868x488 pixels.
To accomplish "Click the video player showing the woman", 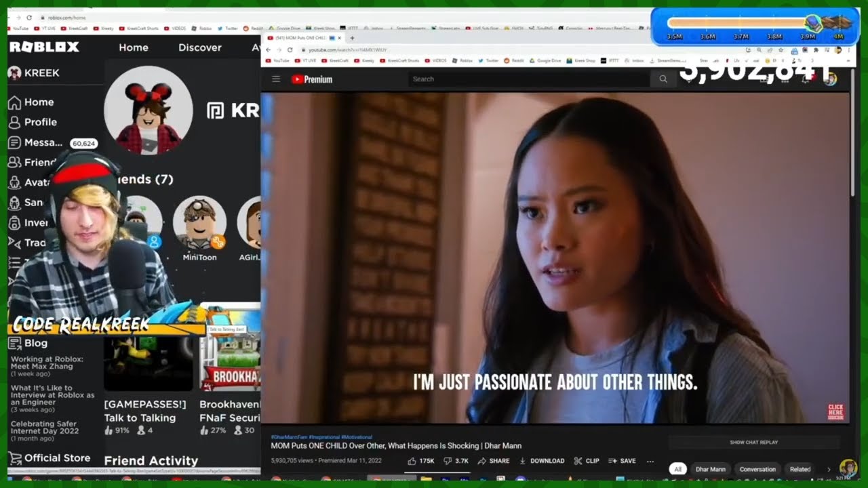I will [555, 258].
